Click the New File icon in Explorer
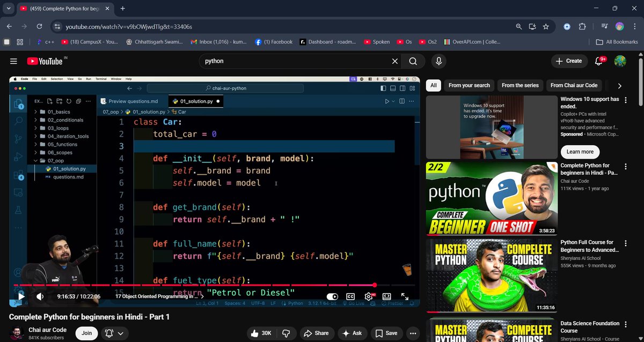644x342 pixels. click(49, 101)
